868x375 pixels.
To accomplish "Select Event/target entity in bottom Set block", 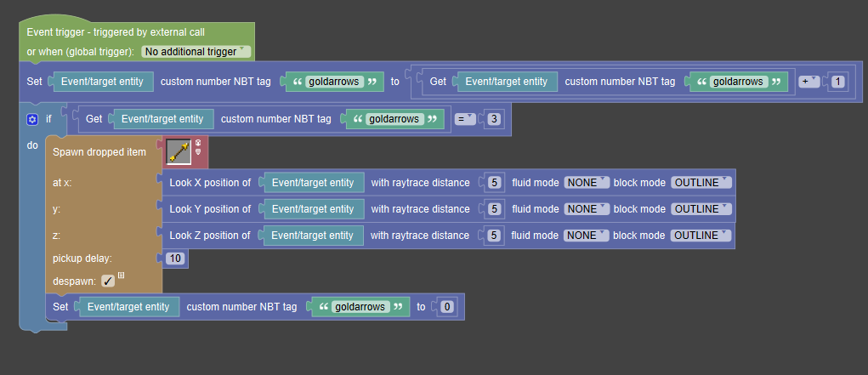I will (128, 307).
